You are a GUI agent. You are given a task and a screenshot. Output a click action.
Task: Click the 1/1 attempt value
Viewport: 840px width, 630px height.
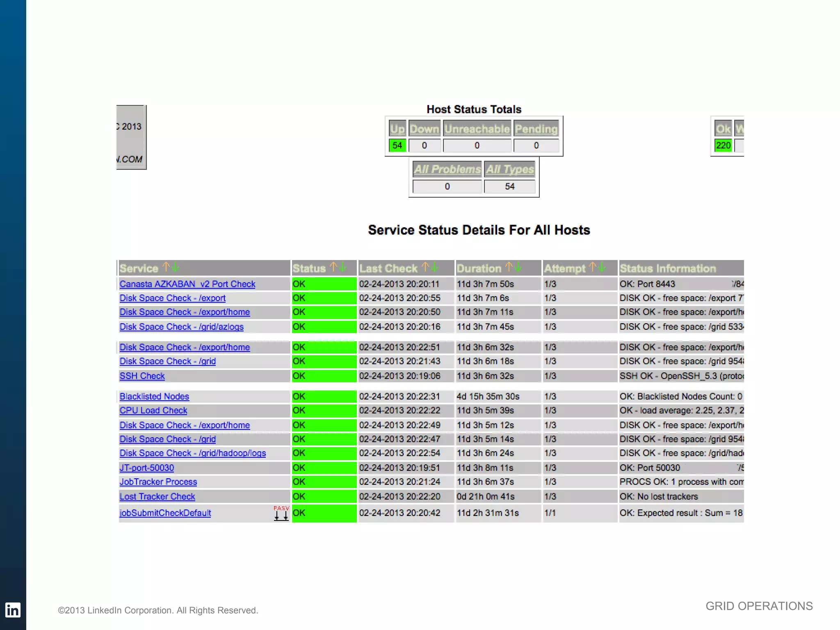pos(550,513)
